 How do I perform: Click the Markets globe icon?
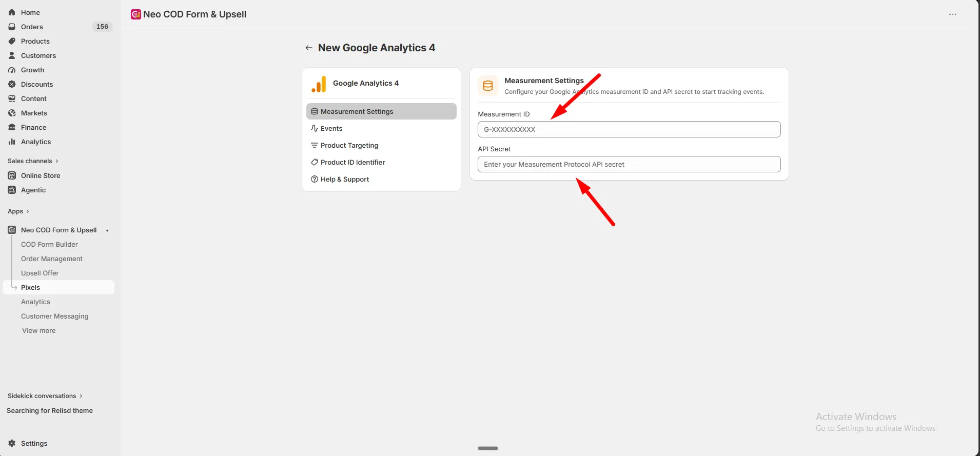click(x=12, y=113)
